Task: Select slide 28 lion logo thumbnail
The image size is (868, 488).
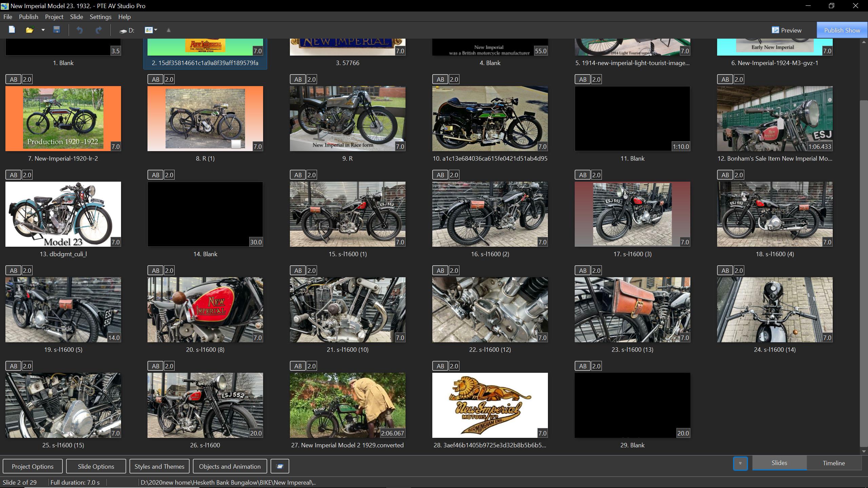Action: pos(490,405)
